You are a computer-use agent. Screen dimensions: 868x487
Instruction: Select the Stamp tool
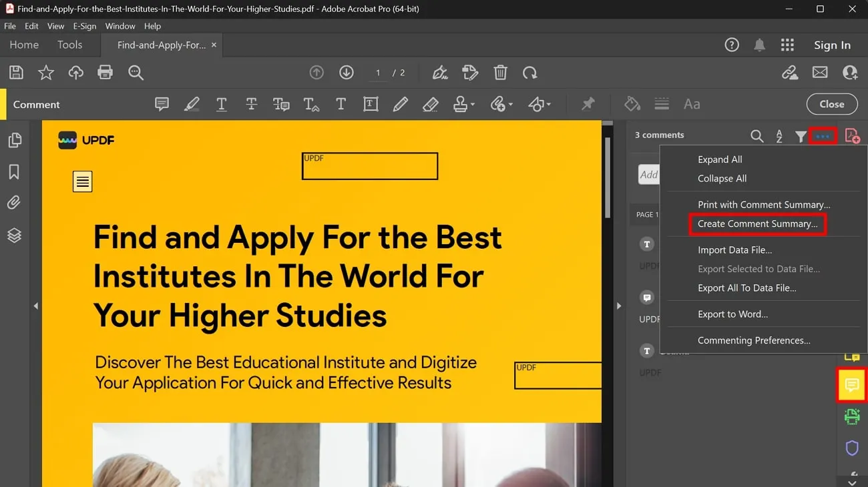(459, 104)
